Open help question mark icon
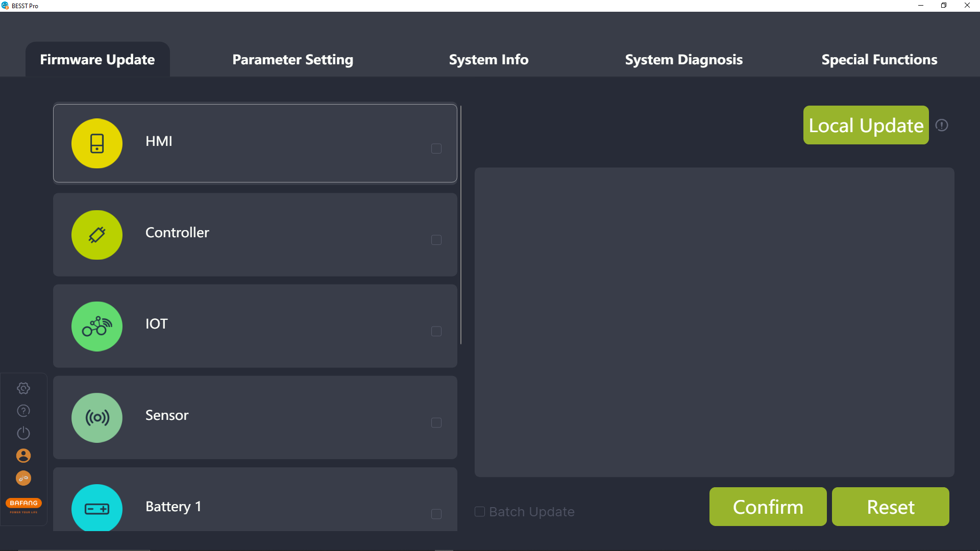Screen dimensions: 980x551 pos(23,411)
